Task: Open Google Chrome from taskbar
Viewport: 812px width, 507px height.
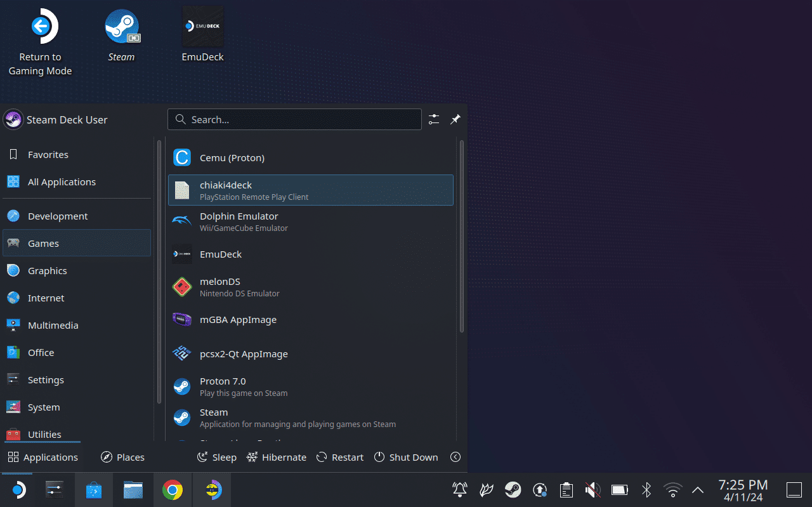Action: (173, 490)
